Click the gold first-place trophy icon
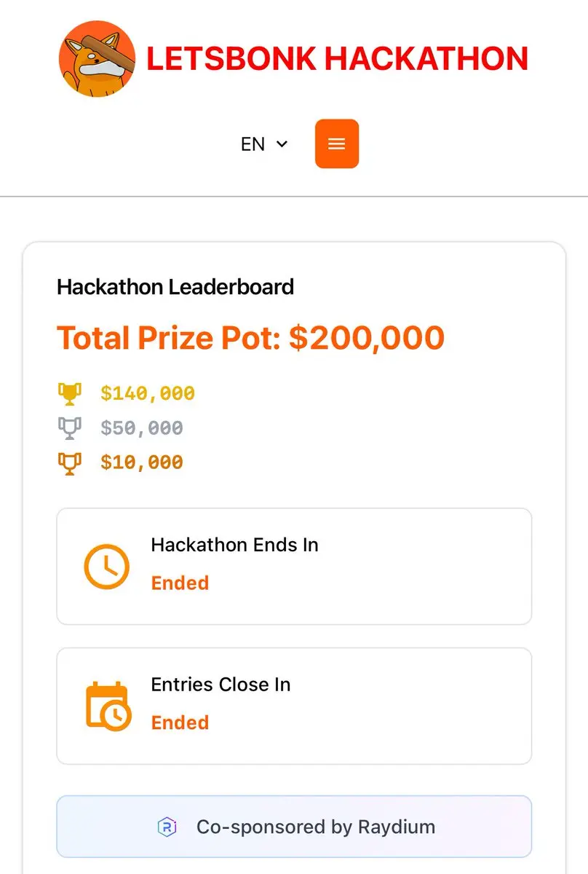The image size is (588, 874). point(69,394)
